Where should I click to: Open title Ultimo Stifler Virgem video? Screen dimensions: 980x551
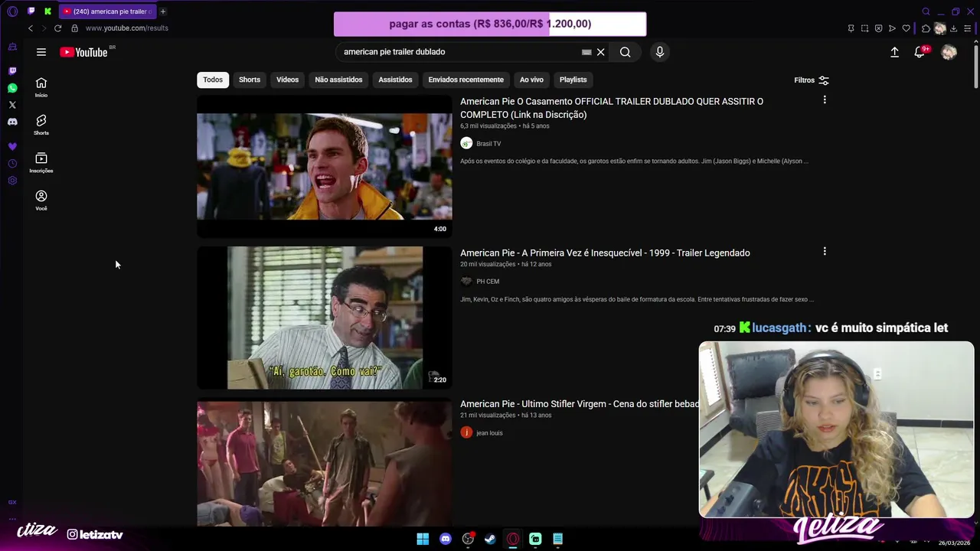(x=580, y=404)
